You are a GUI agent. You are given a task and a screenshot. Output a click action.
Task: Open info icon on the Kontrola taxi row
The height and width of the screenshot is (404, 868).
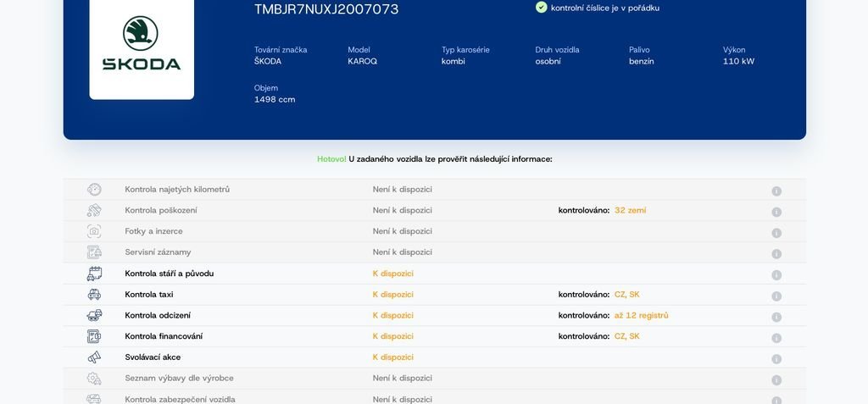pyautogui.click(x=776, y=296)
